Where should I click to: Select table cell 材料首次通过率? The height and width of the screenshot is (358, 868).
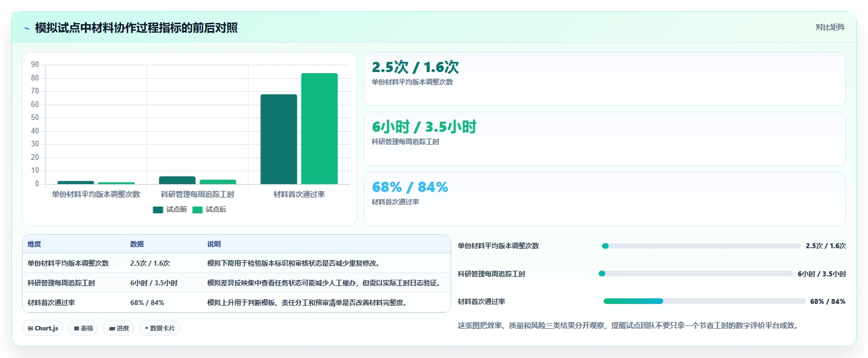point(51,302)
